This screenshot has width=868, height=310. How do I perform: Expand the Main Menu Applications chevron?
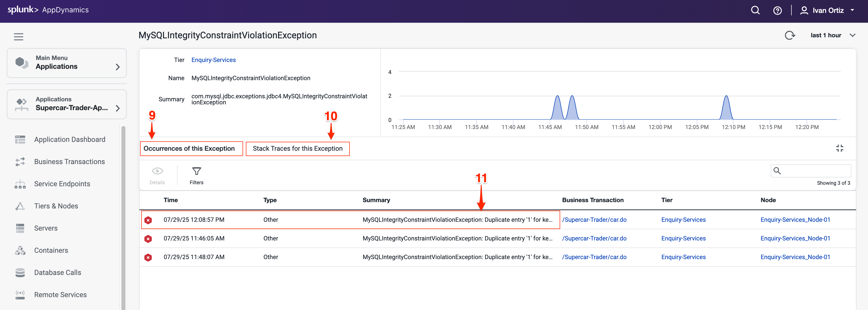click(118, 67)
